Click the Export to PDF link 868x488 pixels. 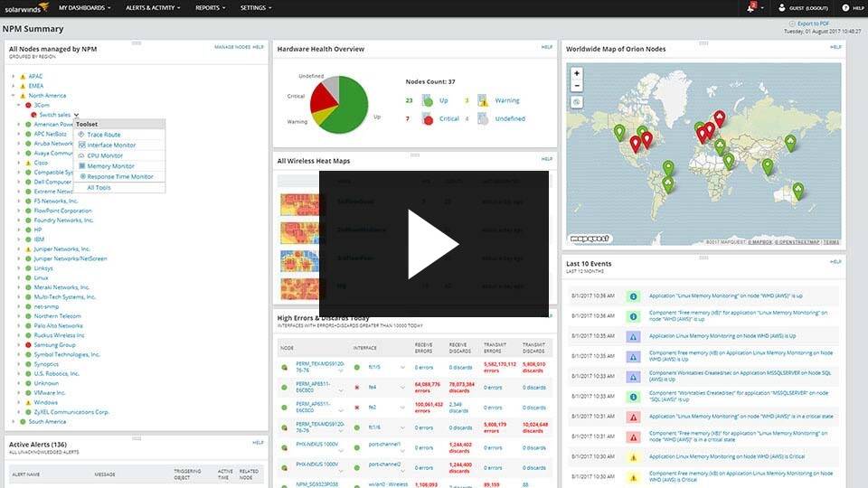pyautogui.click(x=813, y=23)
